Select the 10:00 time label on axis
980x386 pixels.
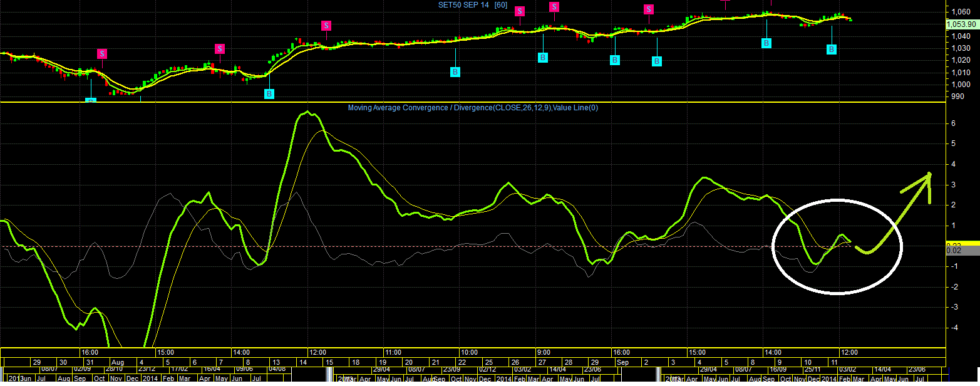click(468, 352)
